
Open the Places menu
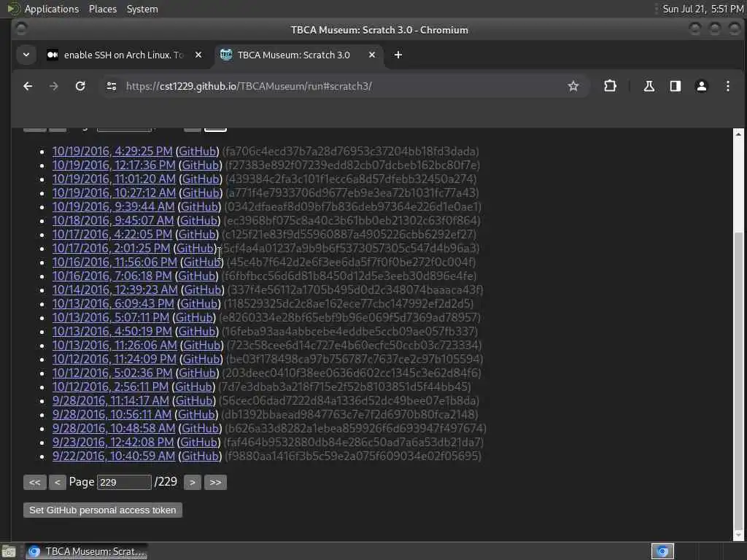pyautogui.click(x=103, y=9)
